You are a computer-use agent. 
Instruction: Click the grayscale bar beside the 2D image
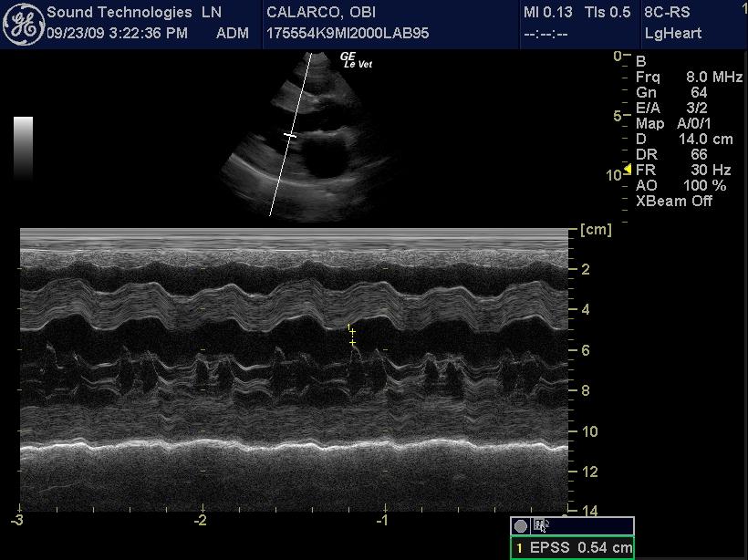pos(24,146)
